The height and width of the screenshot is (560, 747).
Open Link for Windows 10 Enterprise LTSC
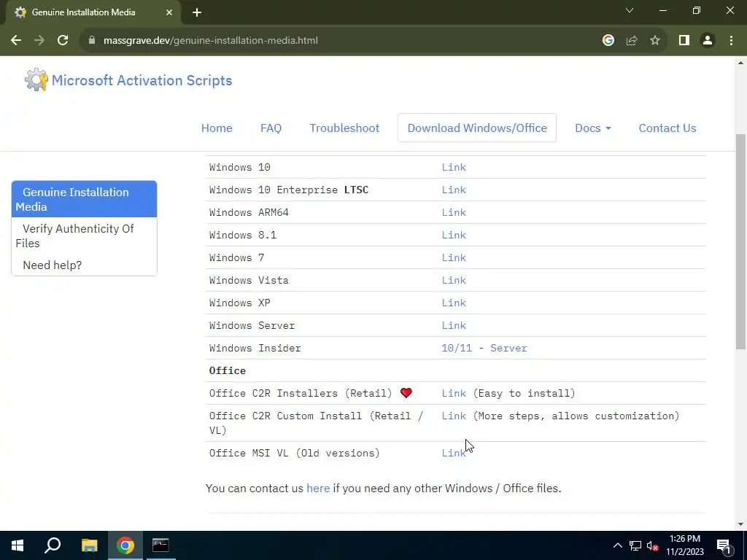click(x=454, y=190)
